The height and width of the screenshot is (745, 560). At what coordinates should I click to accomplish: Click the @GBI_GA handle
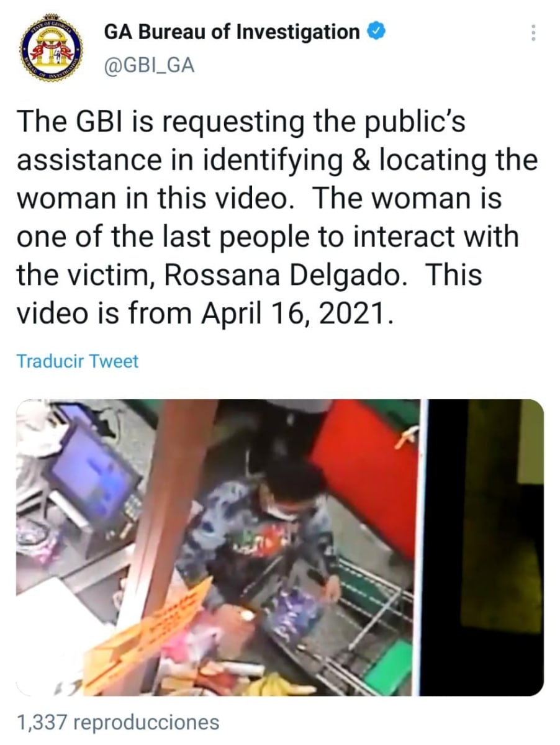click(149, 65)
